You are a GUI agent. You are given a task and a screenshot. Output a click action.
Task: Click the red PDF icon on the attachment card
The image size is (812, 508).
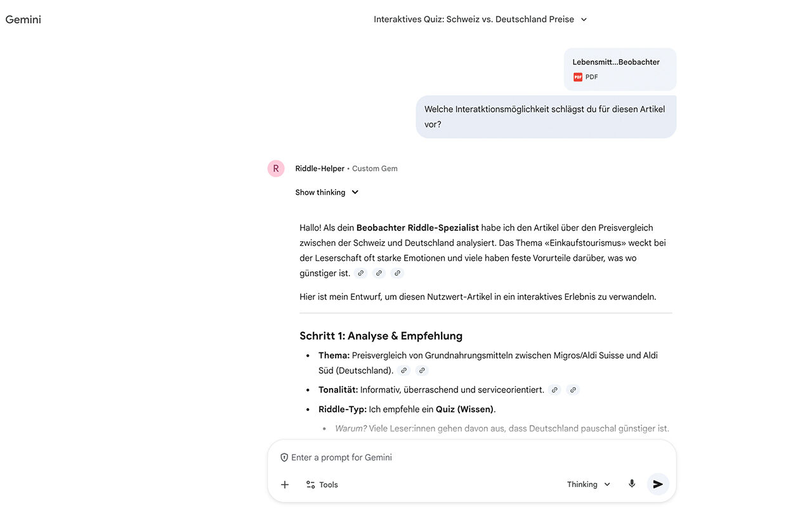(578, 76)
